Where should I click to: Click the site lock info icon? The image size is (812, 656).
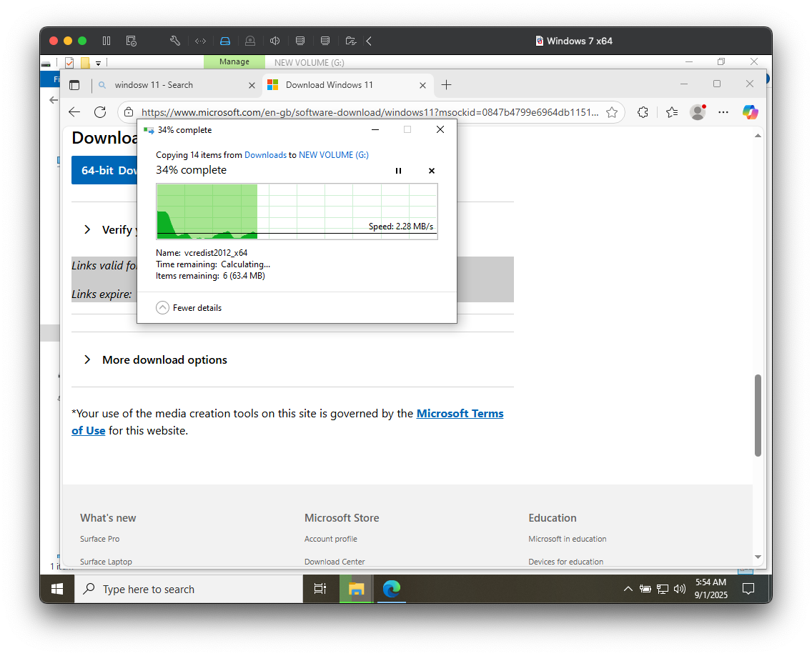[x=129, y=112]
